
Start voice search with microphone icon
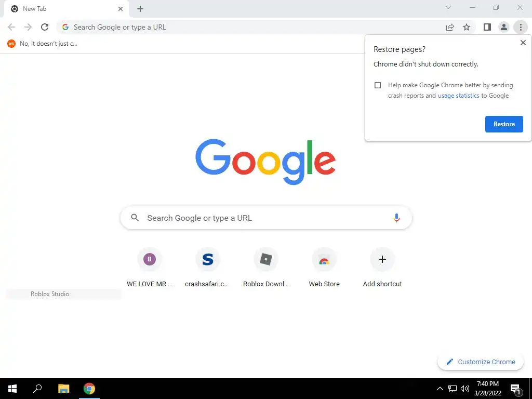[x=396, y=218]
